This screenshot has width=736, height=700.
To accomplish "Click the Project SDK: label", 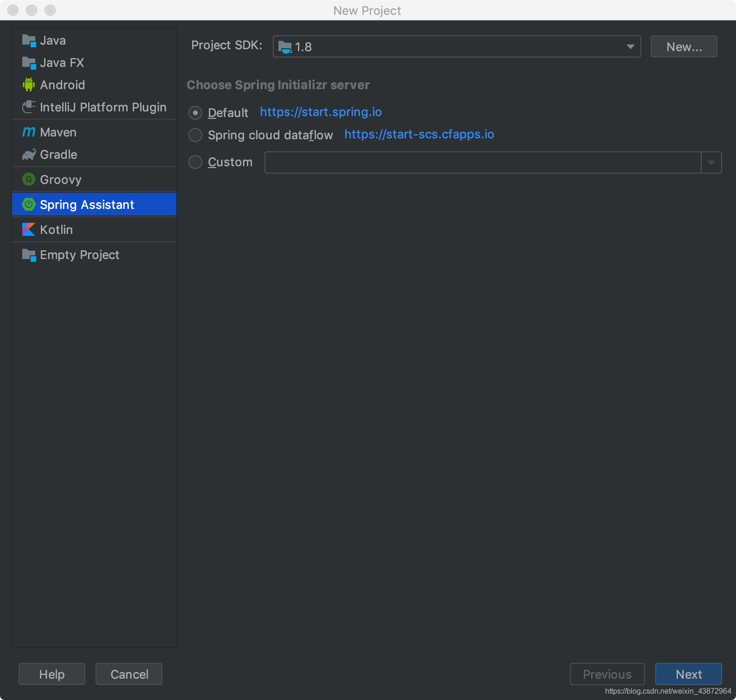I will (x=227, y=45).
